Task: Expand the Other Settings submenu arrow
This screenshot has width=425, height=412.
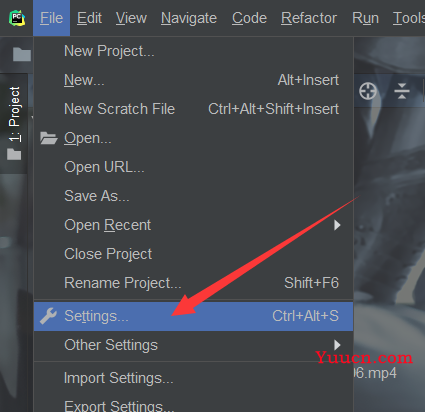Action: click(x=337, y=345)
